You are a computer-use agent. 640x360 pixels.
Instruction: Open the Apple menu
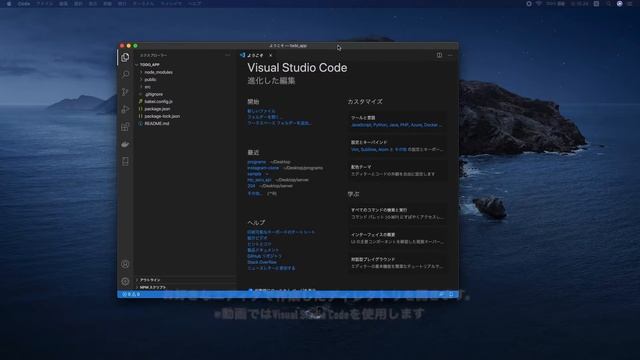9,3
